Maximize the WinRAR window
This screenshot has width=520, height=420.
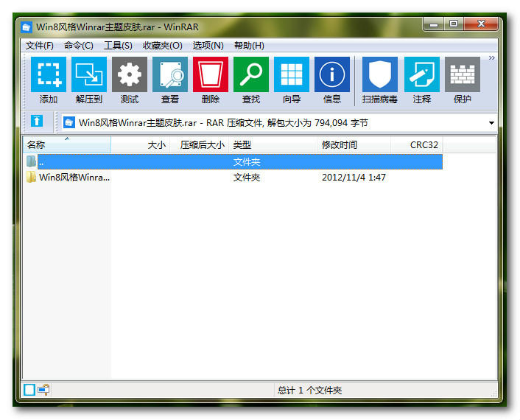[454, 24]
